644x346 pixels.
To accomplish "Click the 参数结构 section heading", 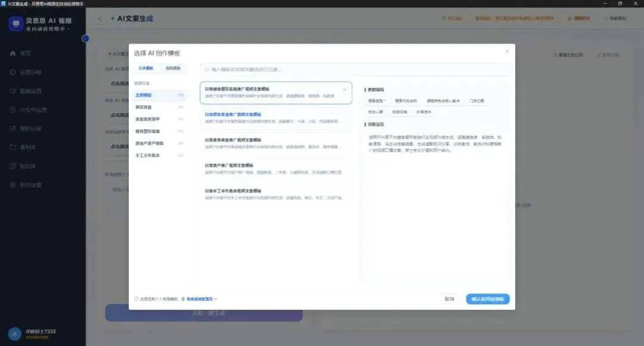I will [x=376, y=90].
